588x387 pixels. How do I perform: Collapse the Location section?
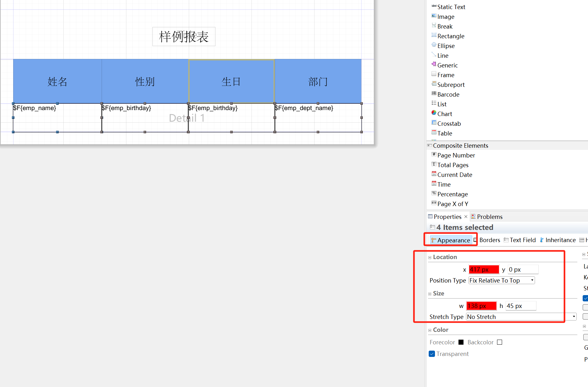point(430,257)
